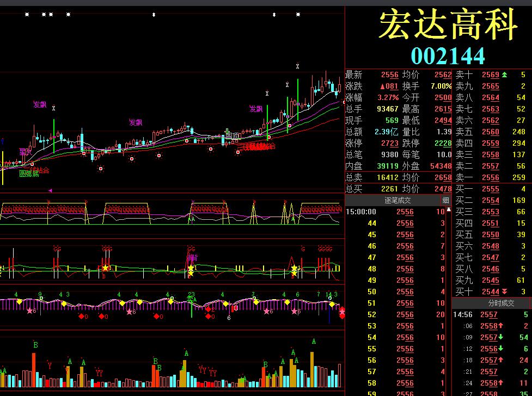
Task: Click the 跌停 value 2228
Action: click(443, 143)
